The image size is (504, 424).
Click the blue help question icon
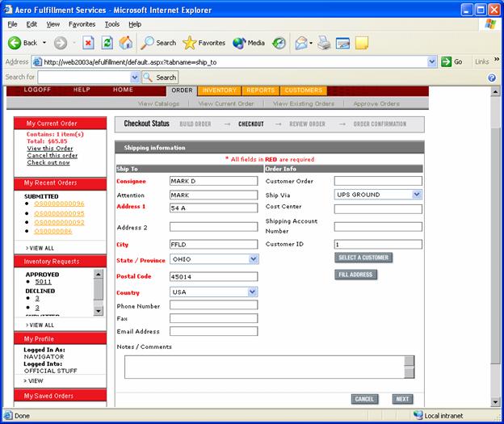click(491, 78)
